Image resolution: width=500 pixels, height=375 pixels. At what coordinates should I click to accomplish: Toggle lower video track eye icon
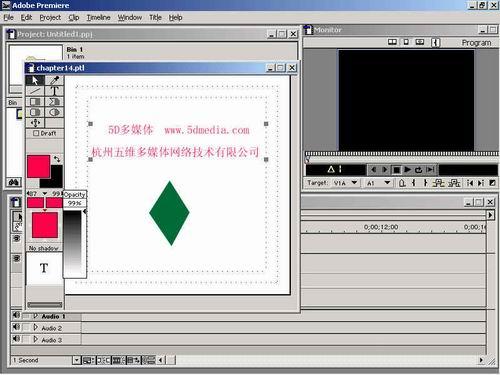point(17,258)
